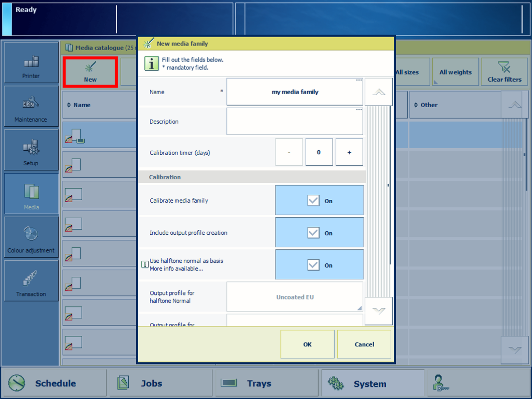Open the Setup section
532x399 pixels.
coord(31,150)
